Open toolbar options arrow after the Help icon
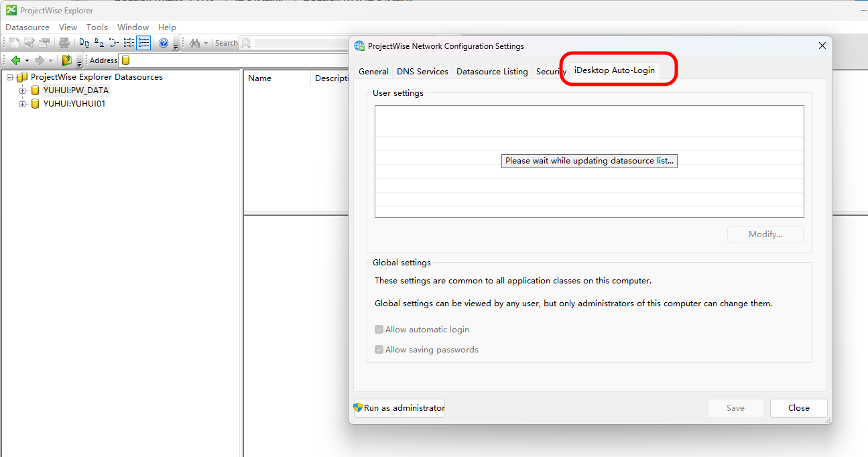Screen dimensions: 868x457 click(x=176, y=45)
